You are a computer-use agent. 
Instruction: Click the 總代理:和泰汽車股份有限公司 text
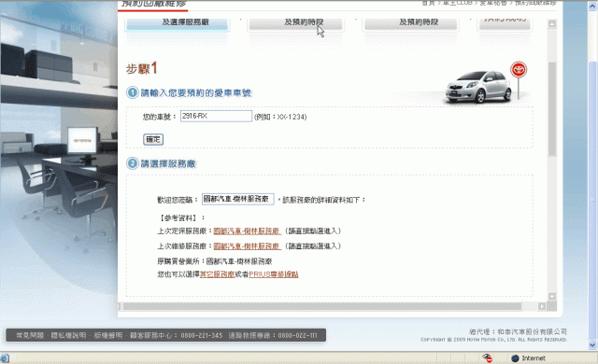pyautogui.click(x=518, y=331)
